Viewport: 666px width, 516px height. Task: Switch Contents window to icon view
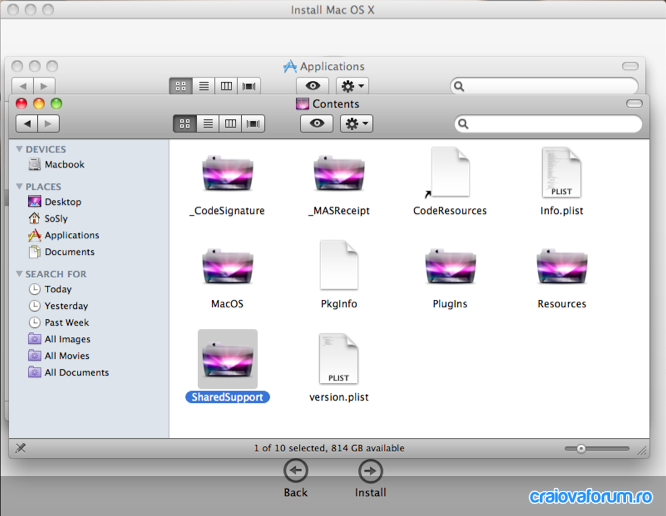pos(185,124)
